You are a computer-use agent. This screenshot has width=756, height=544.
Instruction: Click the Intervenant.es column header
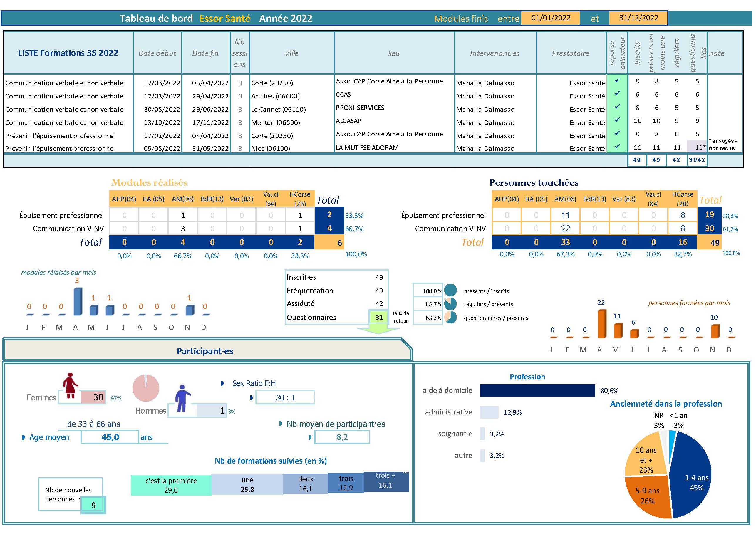[495, 53]
